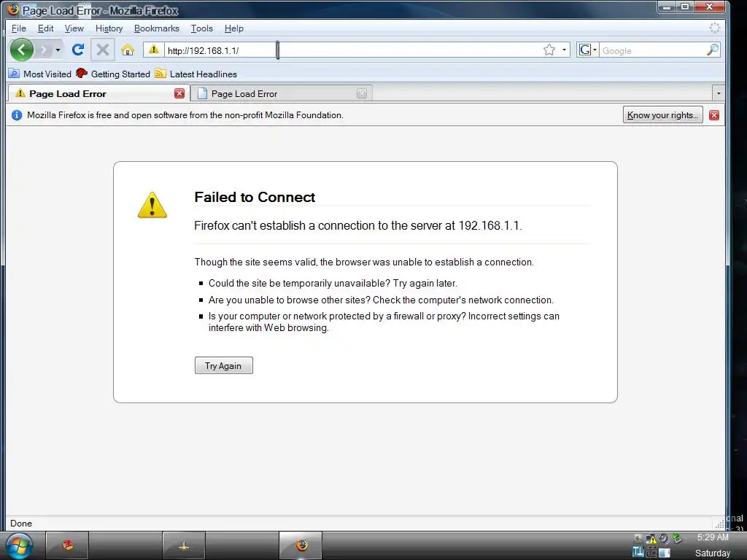Close the first Page Load Error tab
This screenshot has height=560, width=747.
[179, 93]
